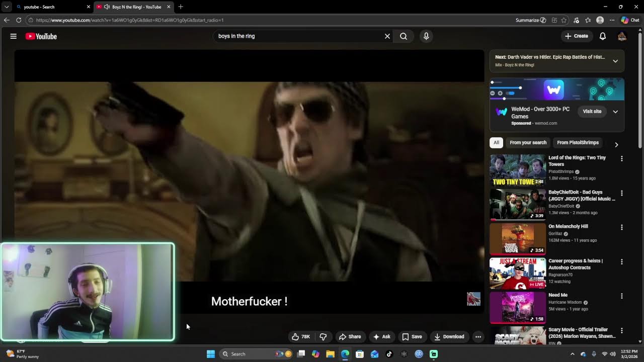644x362 pixels.
Task: Download the video
Action: pos(449,337)
